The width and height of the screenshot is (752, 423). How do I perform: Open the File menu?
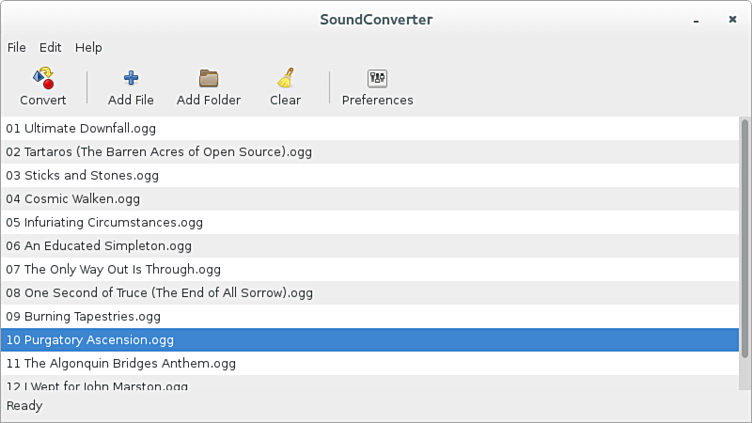(x=16, y=47)
